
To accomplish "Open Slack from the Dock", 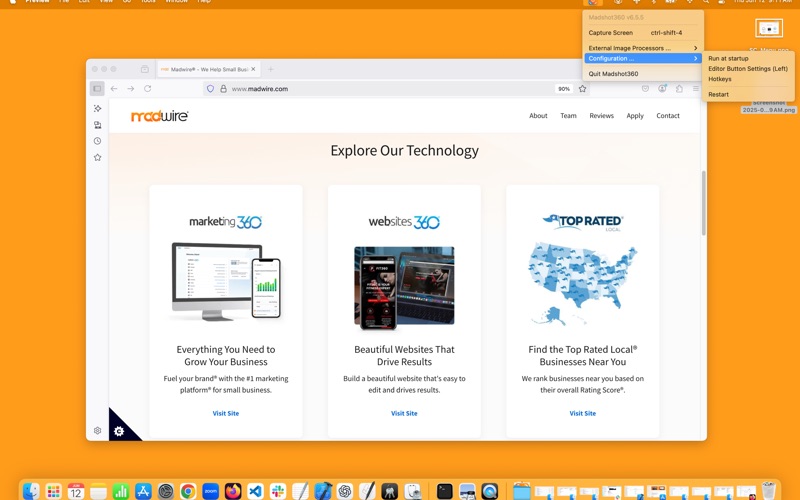I will 278,491.
